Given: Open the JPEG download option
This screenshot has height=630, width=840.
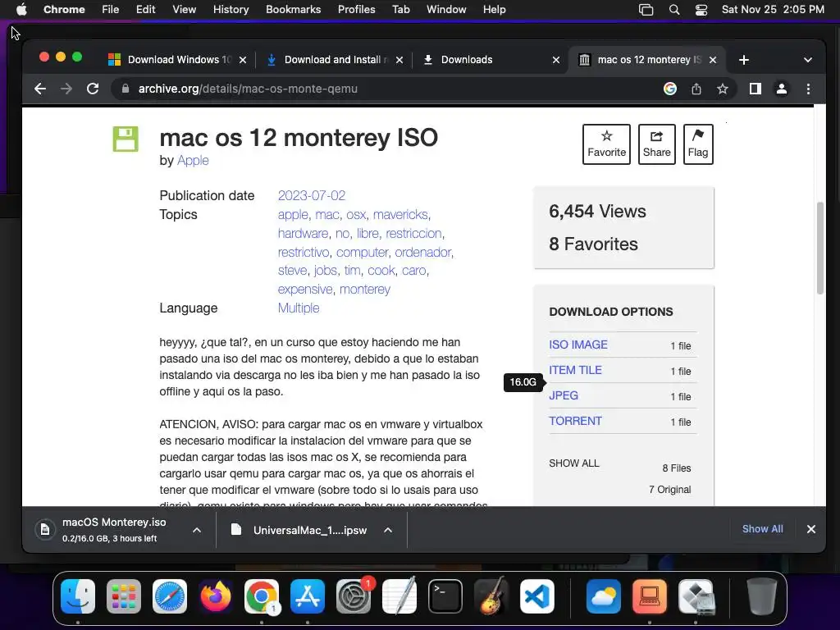Looking at the screenshot, I should [x=564, y=395].
